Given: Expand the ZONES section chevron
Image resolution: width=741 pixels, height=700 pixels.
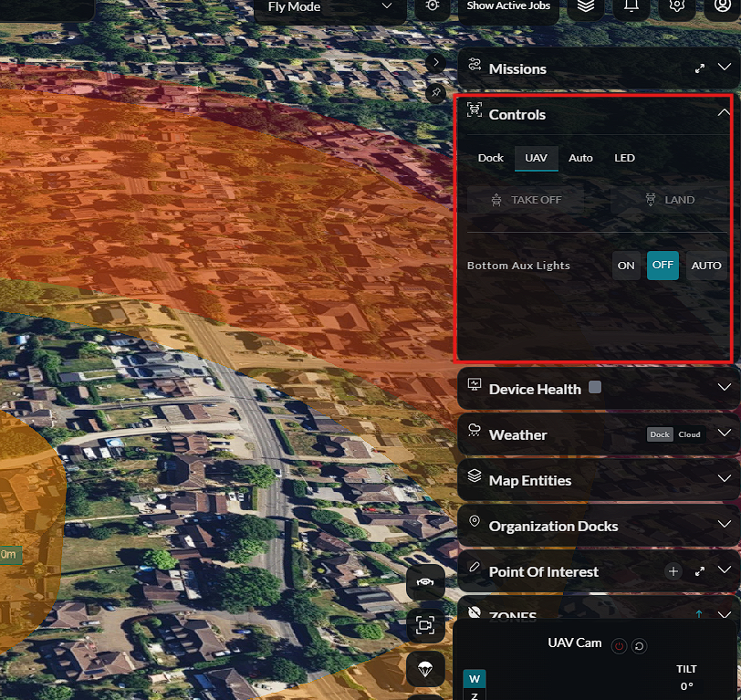Looking at the screenshot, I should pyautogui.click(x=724, y=614).
